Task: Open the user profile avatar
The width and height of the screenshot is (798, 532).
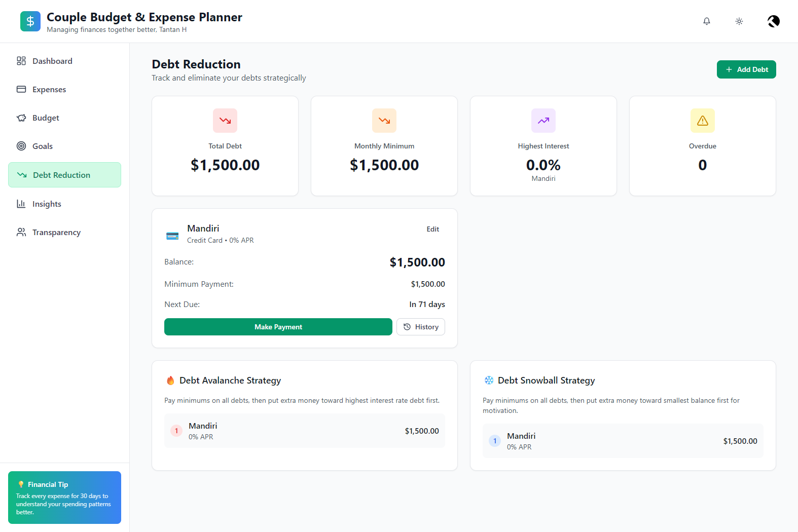Action: pyautogui.click(x=773, y=21)
